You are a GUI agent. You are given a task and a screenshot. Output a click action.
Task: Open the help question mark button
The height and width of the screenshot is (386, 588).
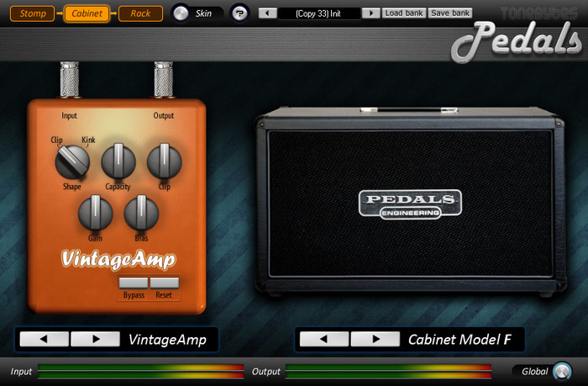click(x=239, y=13)
